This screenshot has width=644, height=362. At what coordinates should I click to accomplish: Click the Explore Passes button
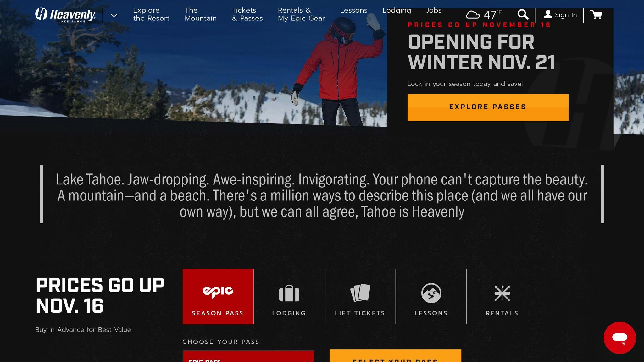pyautogui.click(x=488, y=107)
